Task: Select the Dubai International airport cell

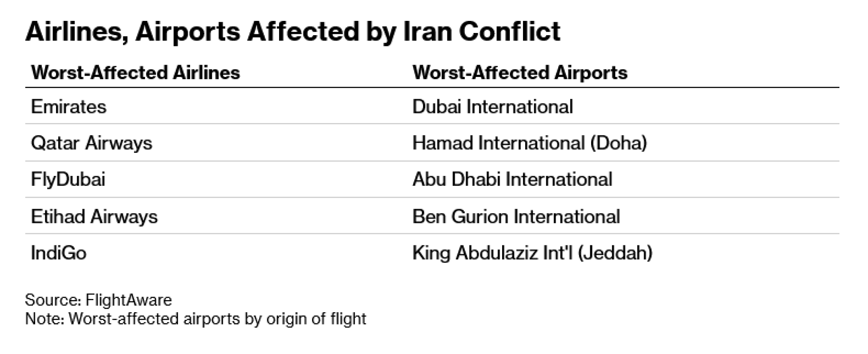Action: tap(492, 107)
